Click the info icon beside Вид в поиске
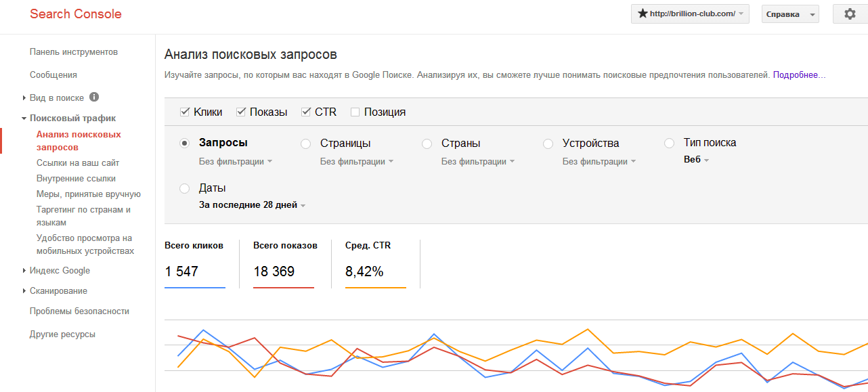Viewport: 868px width, 392px height. (x=94, y=97)
